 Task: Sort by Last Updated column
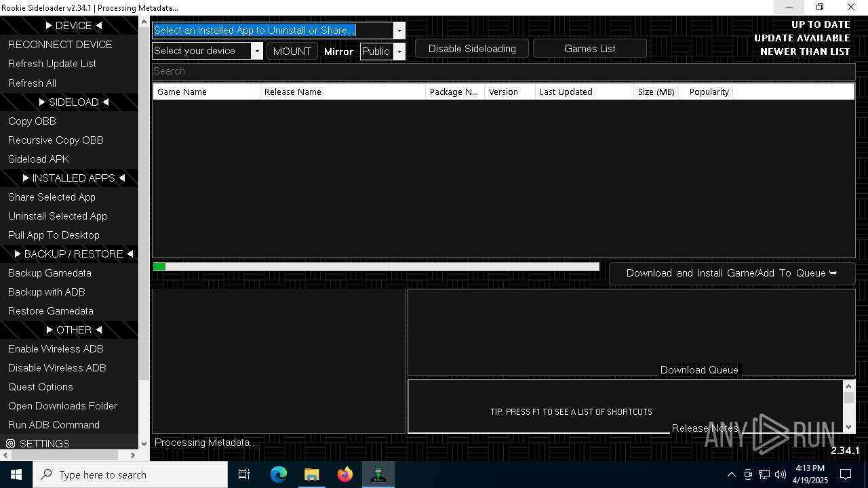585,91
